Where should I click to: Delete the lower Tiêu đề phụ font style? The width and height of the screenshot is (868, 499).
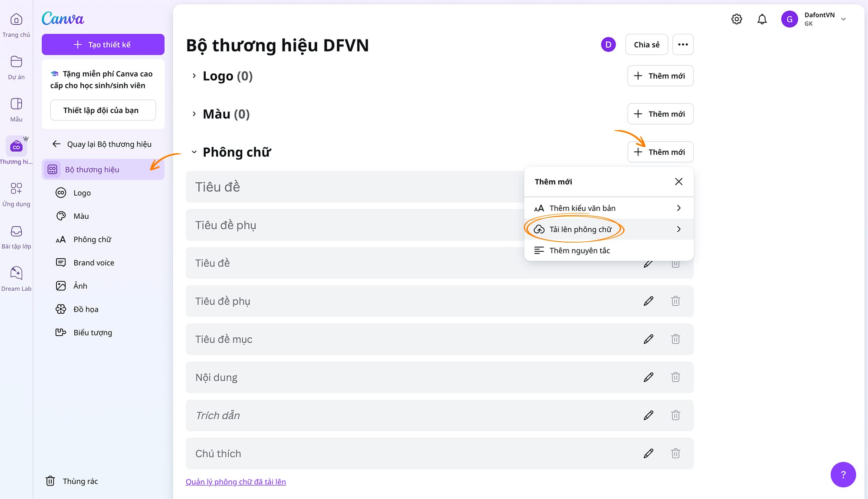click(x=675, y=301)
